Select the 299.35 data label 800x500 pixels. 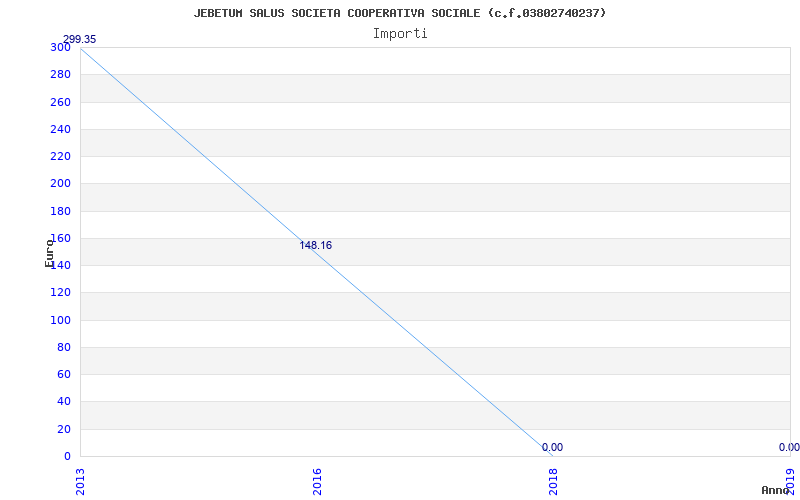(79, 40)
